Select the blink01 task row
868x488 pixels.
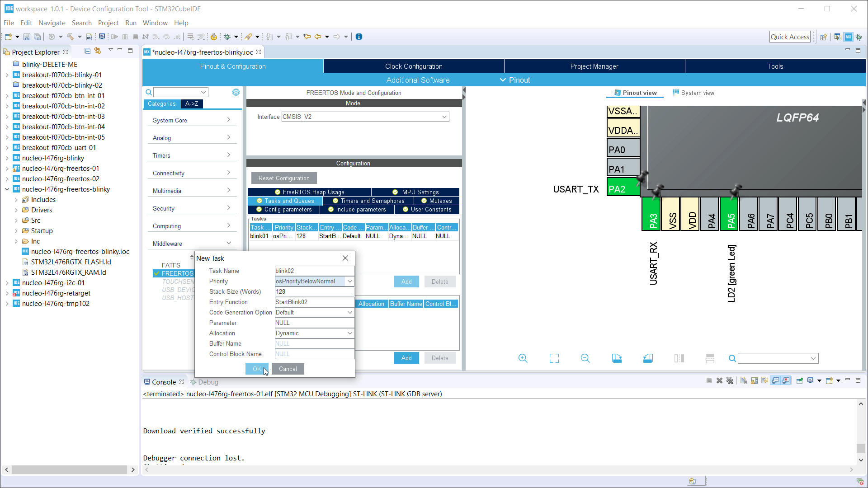coord(354,236)
